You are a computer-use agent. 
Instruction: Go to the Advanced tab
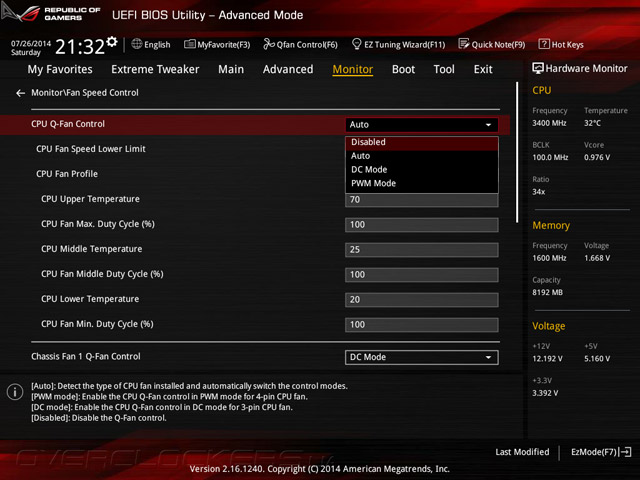[x=288, y=69]
